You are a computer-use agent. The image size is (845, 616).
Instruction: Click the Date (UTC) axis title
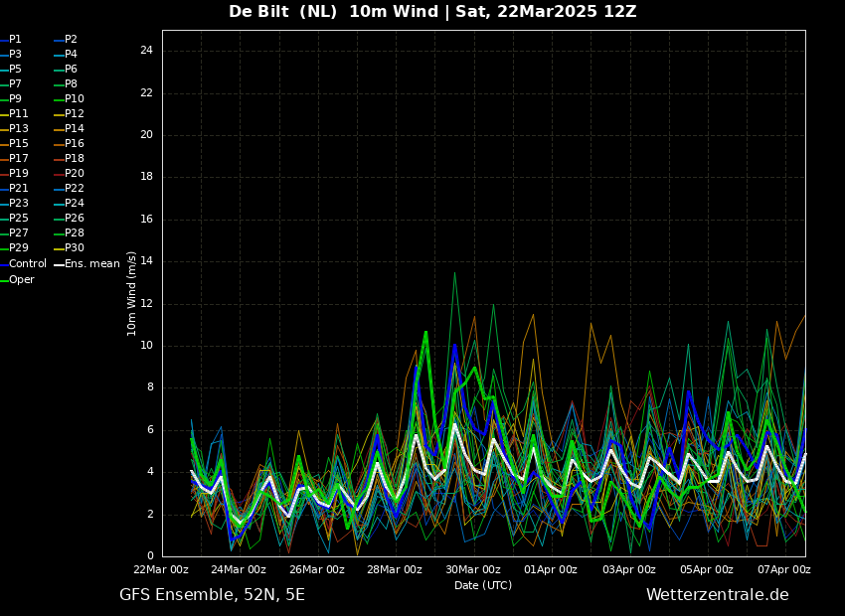click(x=483, y=585)
